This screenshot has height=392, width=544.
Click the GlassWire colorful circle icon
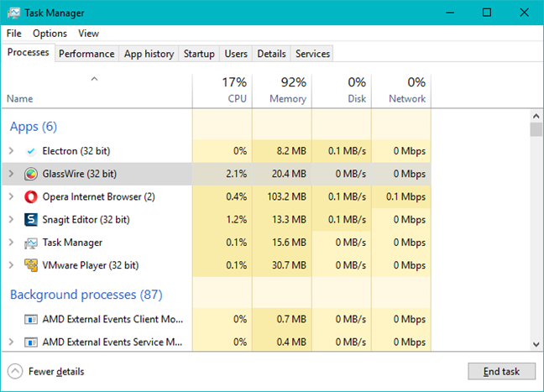click(x=31, y=174)
